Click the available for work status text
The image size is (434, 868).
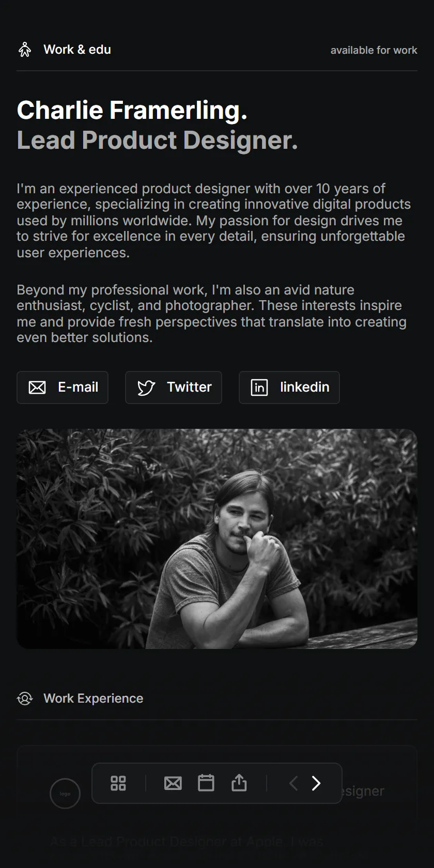click(x=374, y=50)
